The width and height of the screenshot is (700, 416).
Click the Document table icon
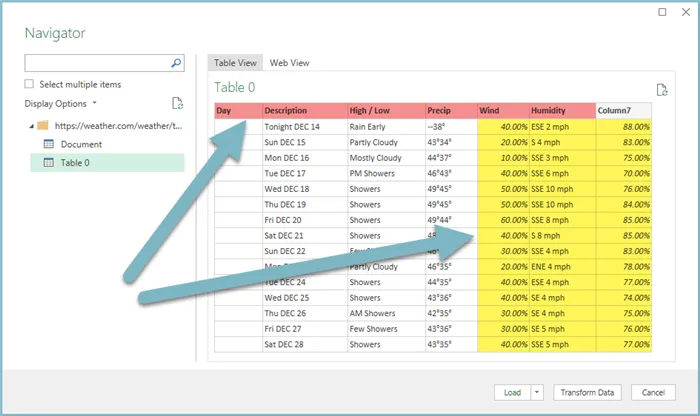[x=48, y=145]
